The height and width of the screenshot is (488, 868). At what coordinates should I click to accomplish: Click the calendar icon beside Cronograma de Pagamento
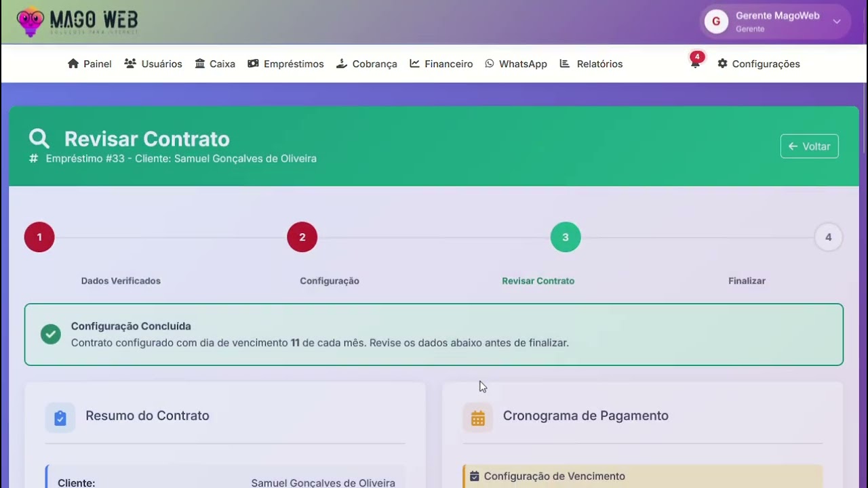478,418
